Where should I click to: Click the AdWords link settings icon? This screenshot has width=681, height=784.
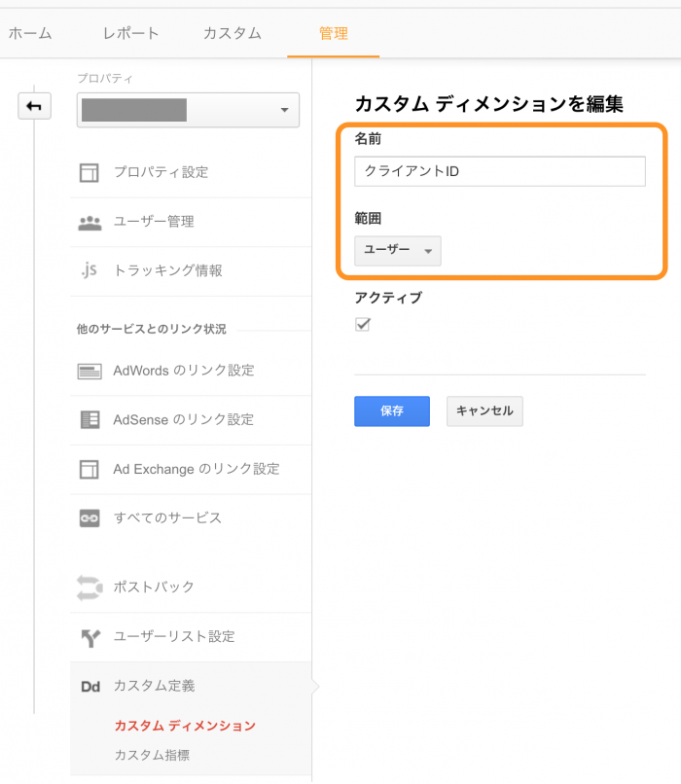(90, 371)
